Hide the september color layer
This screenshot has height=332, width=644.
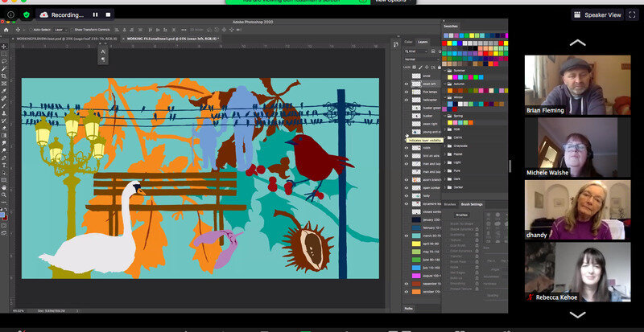(x=406, y=283)
